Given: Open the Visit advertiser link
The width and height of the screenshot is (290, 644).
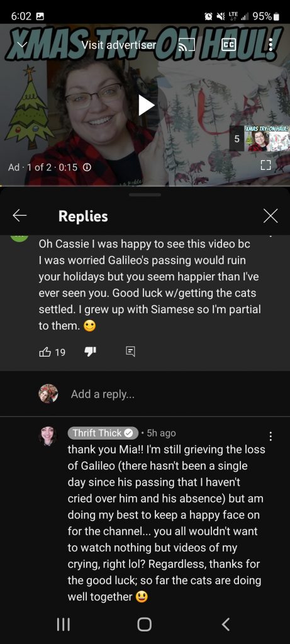Looking at the screenshot, I should (119, 45).
